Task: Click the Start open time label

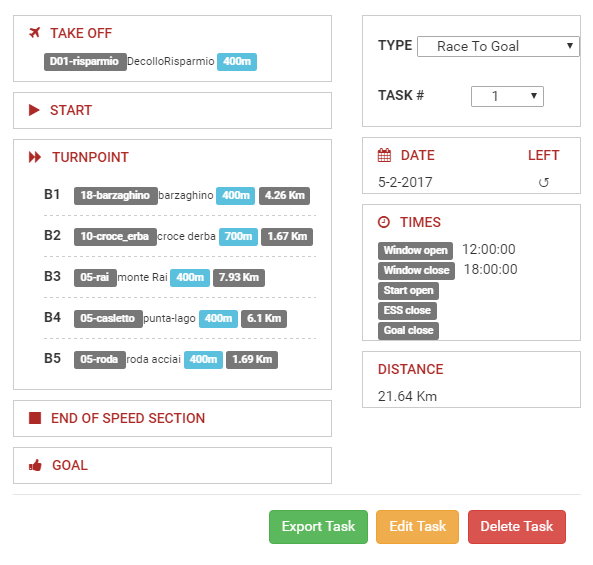Action: tap(408, 290)
